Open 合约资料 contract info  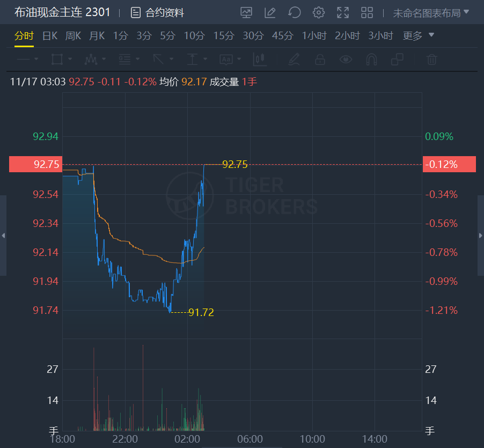click(158, 12)
